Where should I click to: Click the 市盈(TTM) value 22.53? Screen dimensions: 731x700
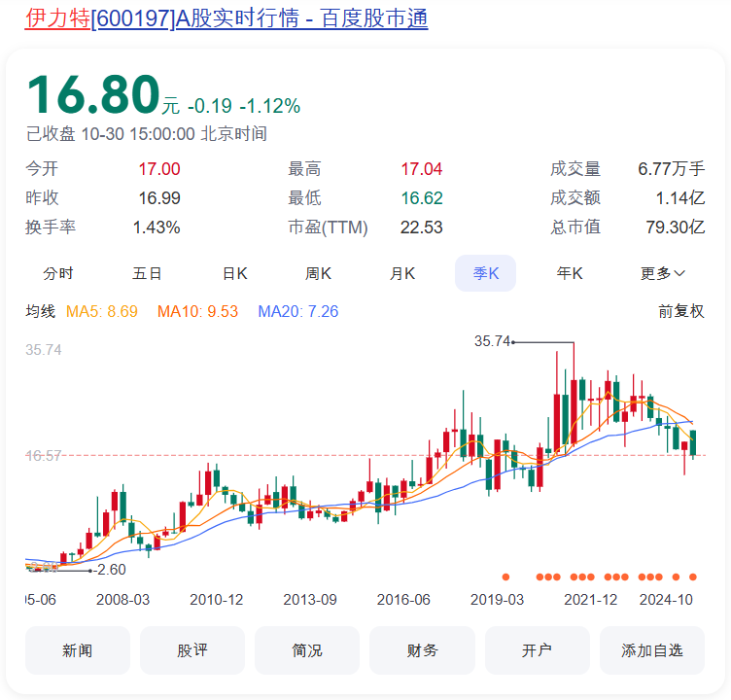(x=422, y=227)
